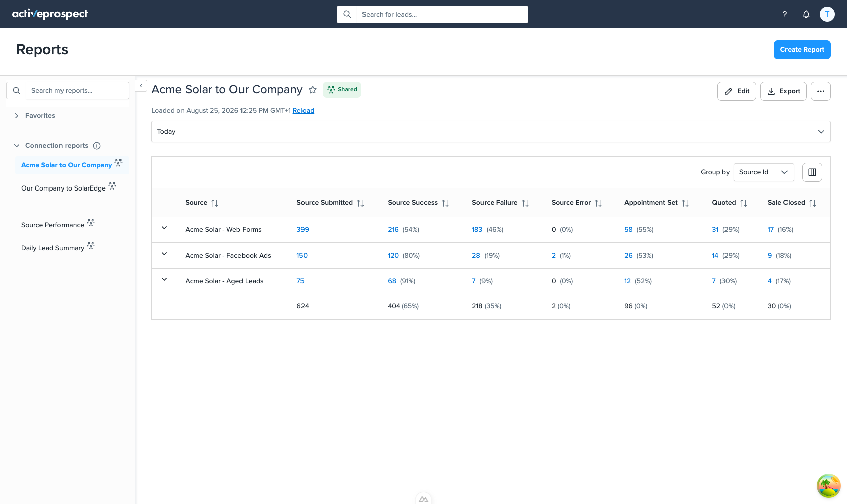Open the Today date range dropdown
The width and height of the screenshot is (847, 504).
click(x=491, y=132)
